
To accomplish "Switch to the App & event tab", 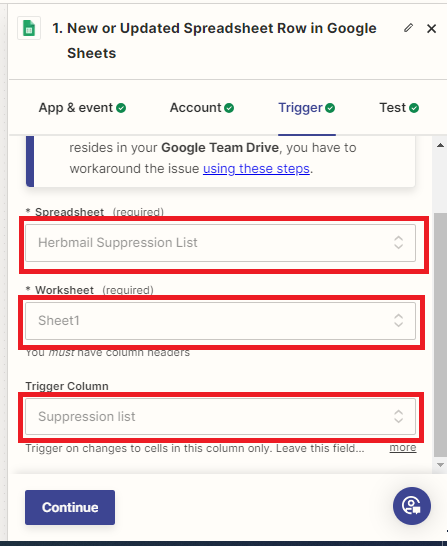I will [x=82, y=108].
